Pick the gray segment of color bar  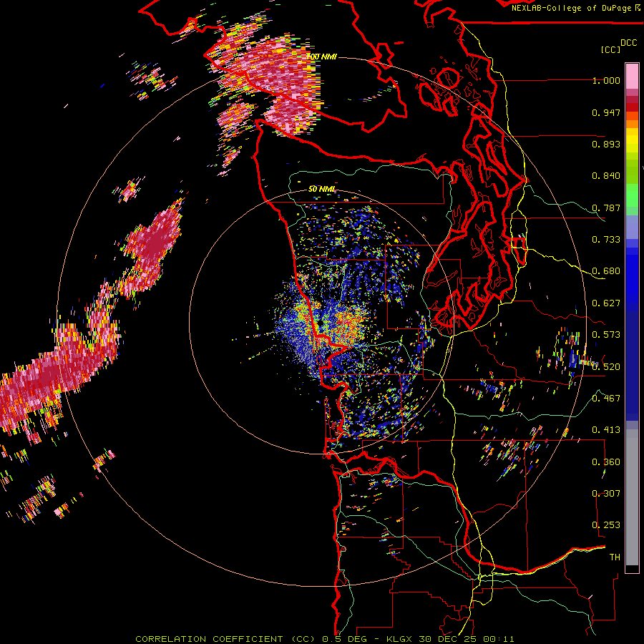pyautogui.click(x=632, y=497)
